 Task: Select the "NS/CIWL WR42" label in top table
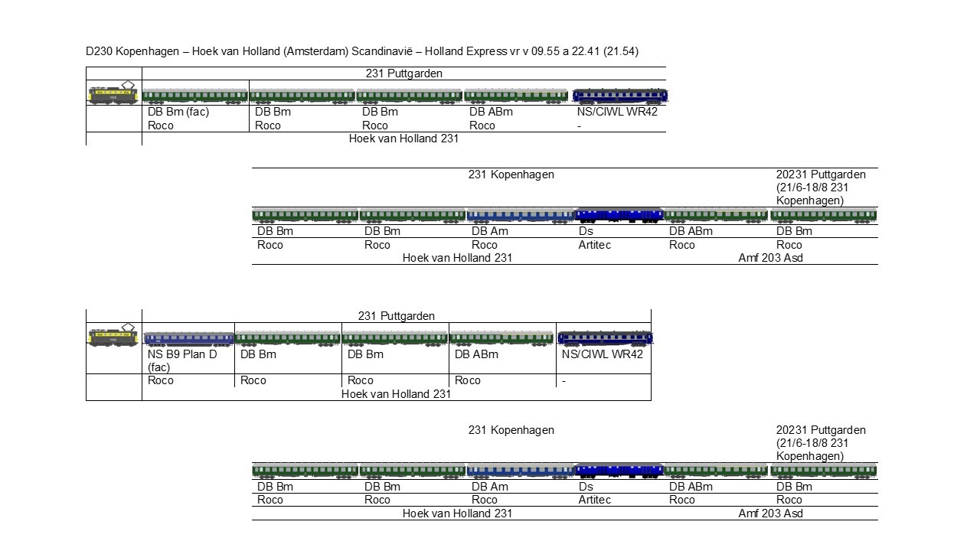click(x=617, y=112)
